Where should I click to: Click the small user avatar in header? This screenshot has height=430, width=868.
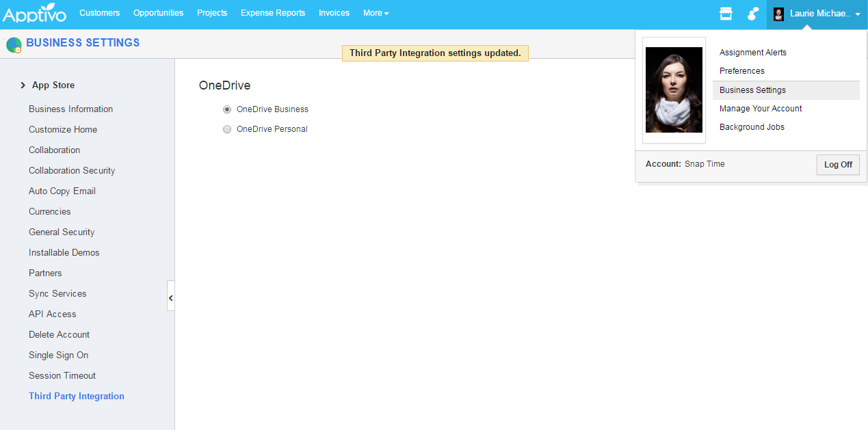pos(778,14)
